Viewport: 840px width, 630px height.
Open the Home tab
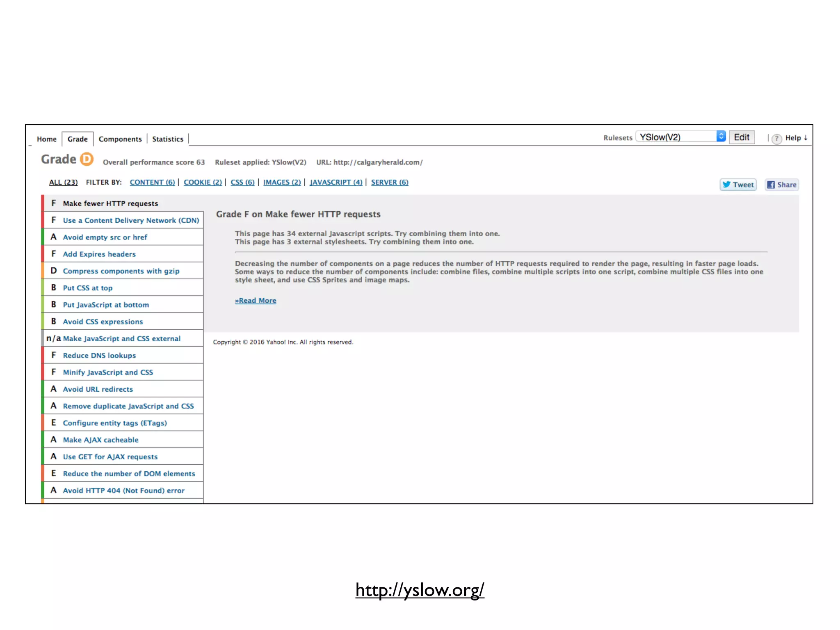click(x=47, y=139)
